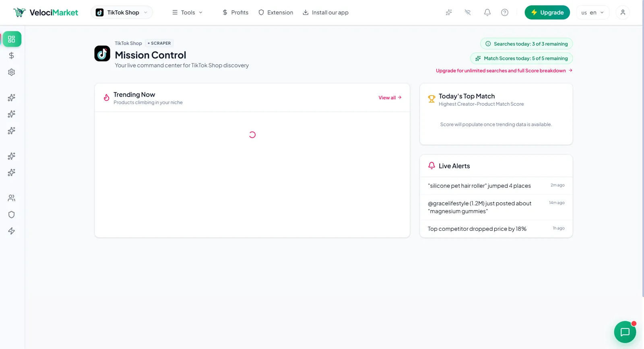Viewport: 644px width, 349px height.
Task: Click View all in Trending Now
Action: pyautogui.click(x=390, y=98)
